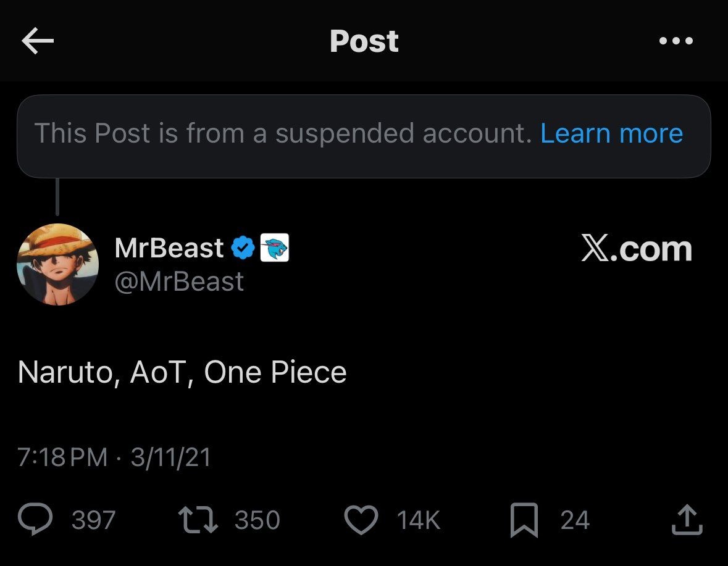Screen dimensions: 728x566
Task: Open the Beast affiliate badge icon
Action: 275,248
